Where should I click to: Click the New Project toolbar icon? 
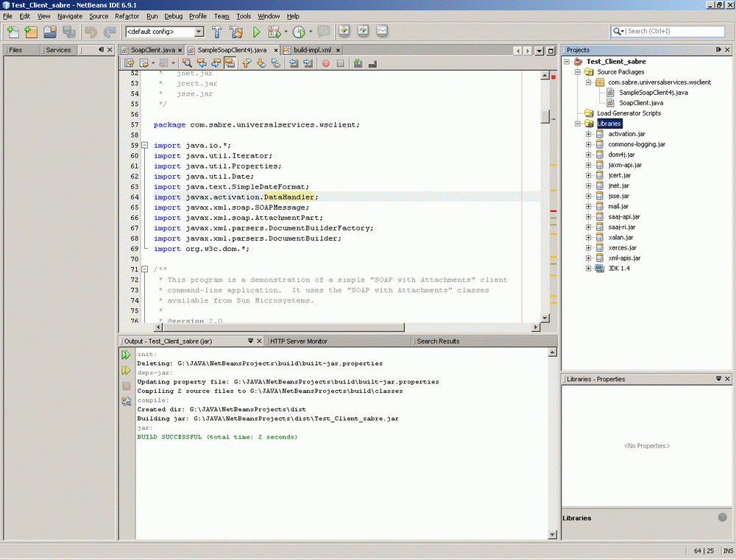(x=31, y=32)
